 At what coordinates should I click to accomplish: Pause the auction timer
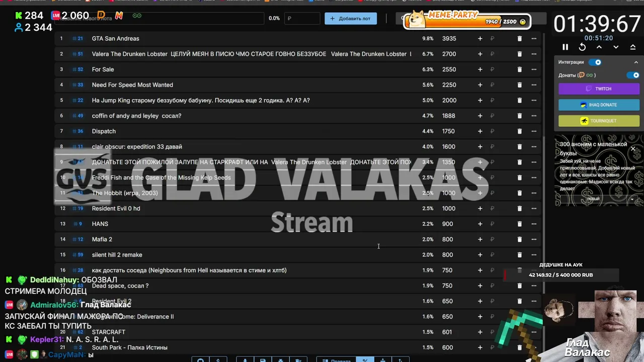565,47
